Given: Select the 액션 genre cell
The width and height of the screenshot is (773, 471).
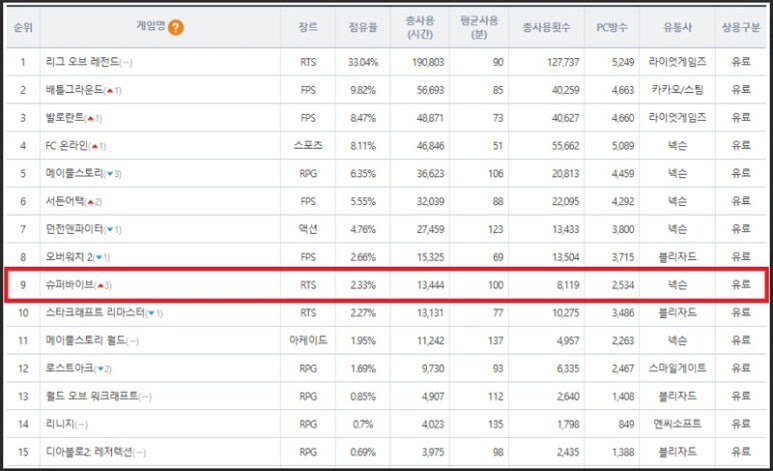Looking at the screenshot, I should (x=308, y=229).
